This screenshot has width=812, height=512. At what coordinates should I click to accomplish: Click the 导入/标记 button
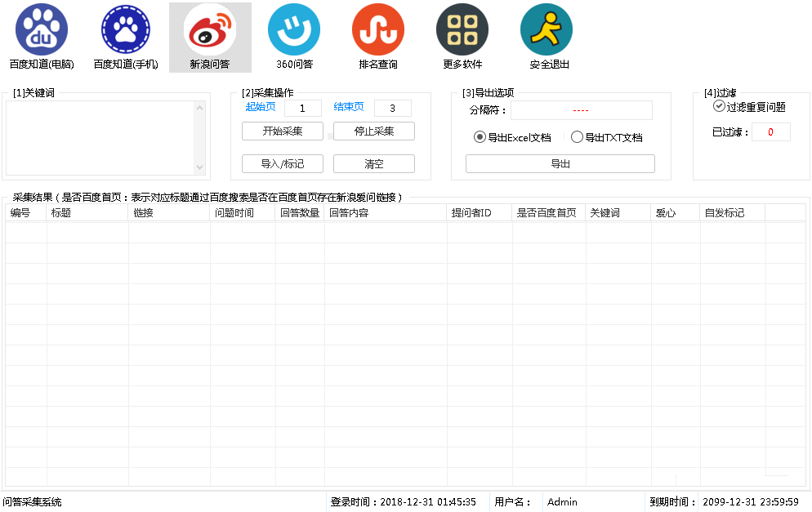coord(283,163)
